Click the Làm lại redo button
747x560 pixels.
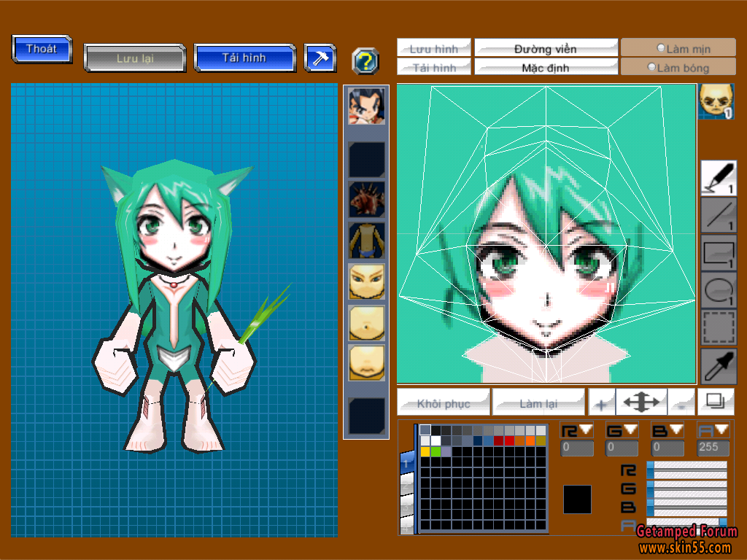click(x=538, y=402)
